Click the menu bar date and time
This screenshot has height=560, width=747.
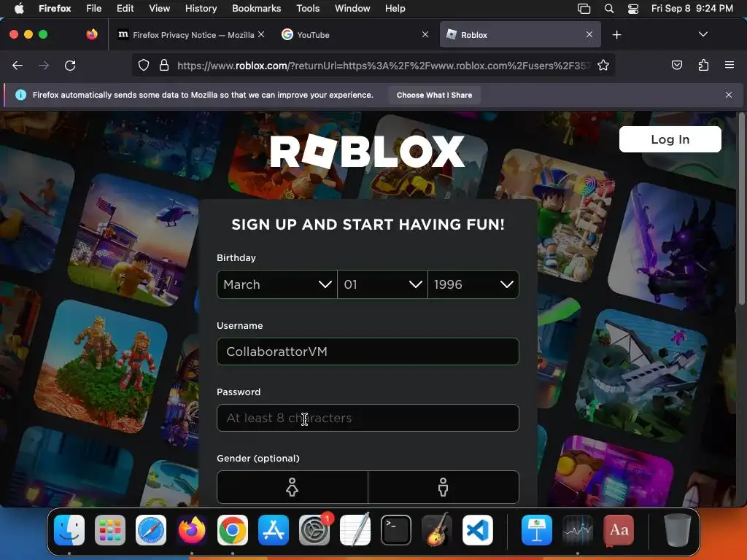tap(692, 9)
